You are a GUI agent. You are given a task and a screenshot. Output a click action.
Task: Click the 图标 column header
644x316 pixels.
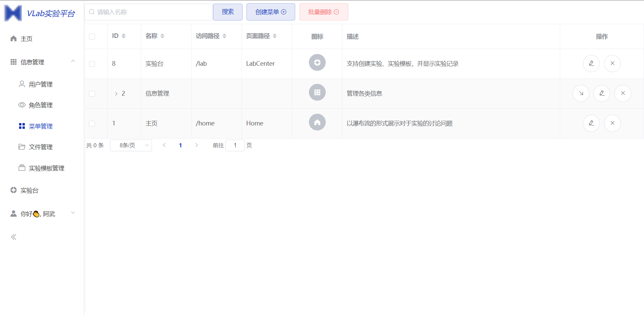(x=317, y=37)
